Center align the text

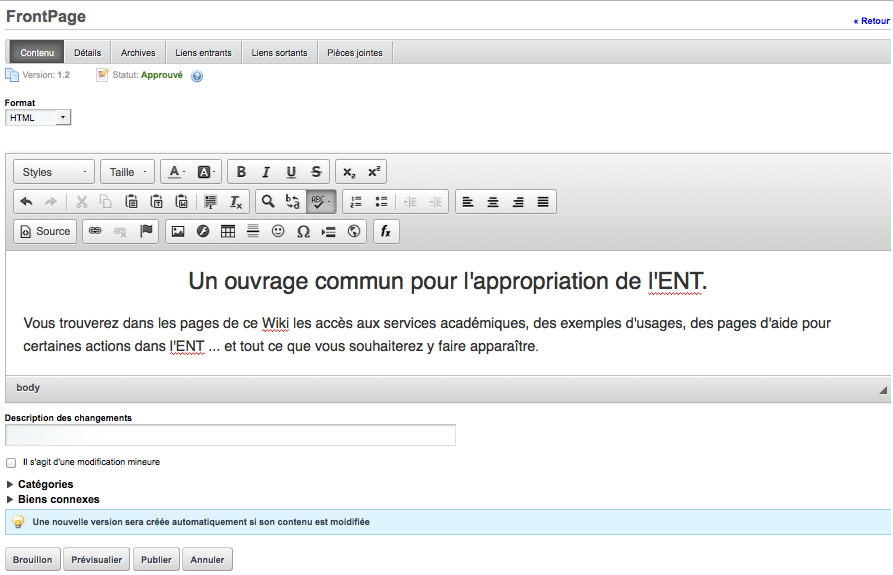493,202
